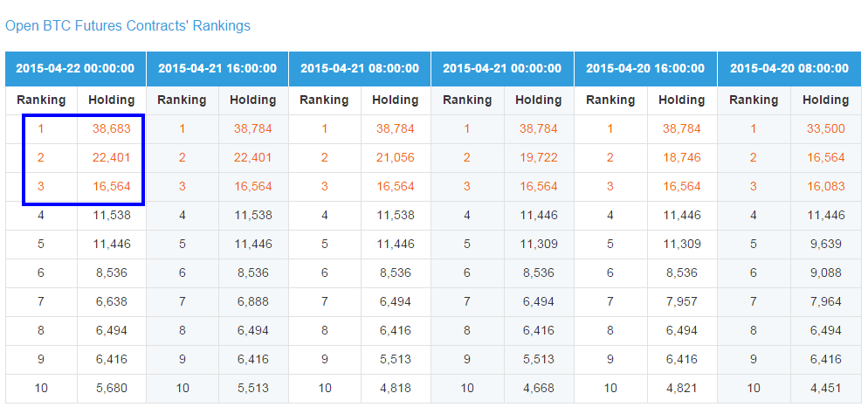868x407 pixels.
Task: Select the 6,888 holding cell
Action: click(253, 302)
